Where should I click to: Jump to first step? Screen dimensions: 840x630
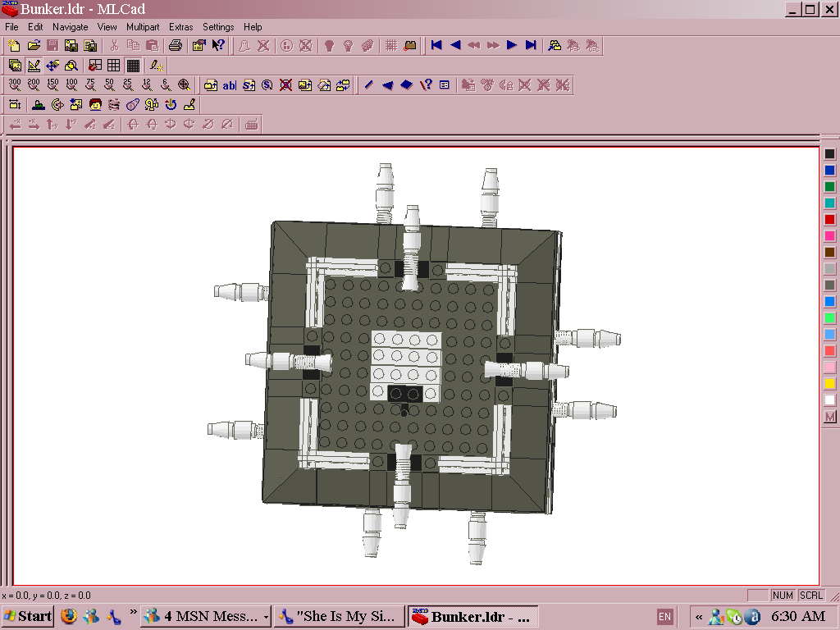[x=436, y=46]
